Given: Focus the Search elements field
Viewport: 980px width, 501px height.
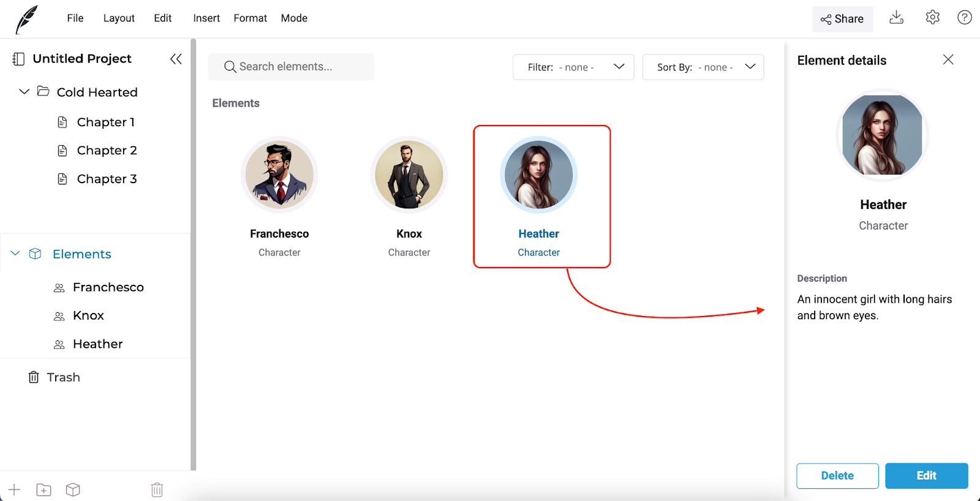Looking at the screenshot, I should coord(291,67).
